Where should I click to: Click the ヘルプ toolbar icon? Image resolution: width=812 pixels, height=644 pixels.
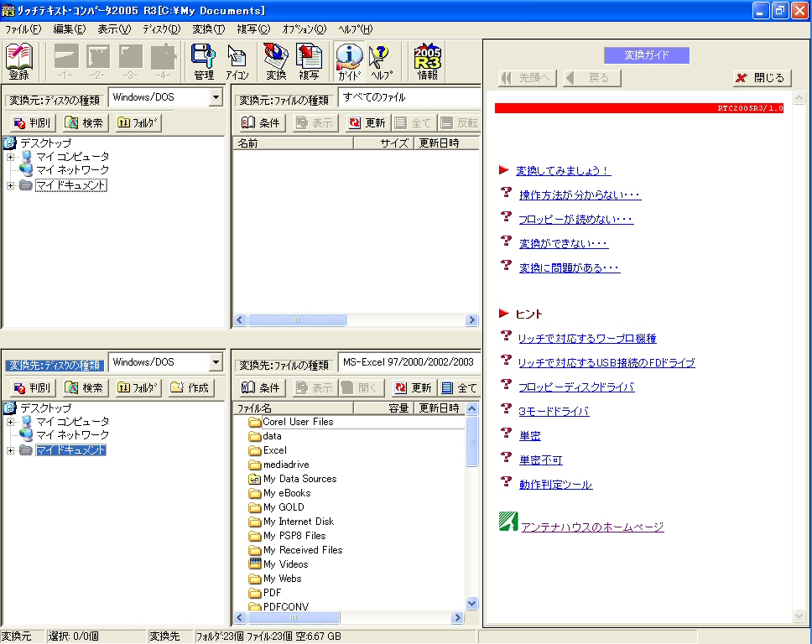(381, 61)
